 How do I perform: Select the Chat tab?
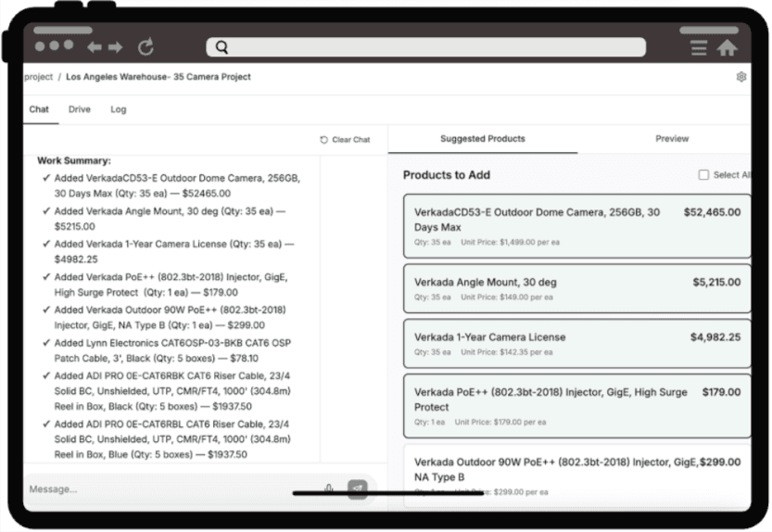(39, 109)
